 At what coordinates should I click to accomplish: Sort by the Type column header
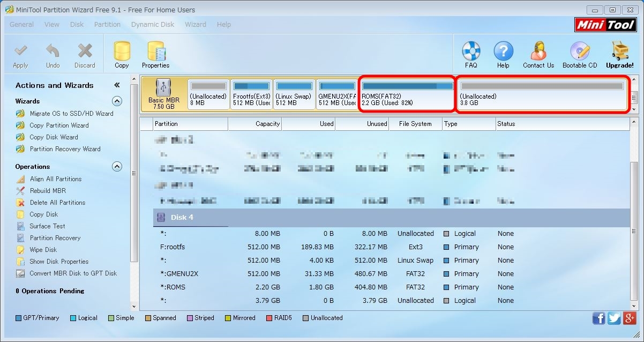pos(469,124)
